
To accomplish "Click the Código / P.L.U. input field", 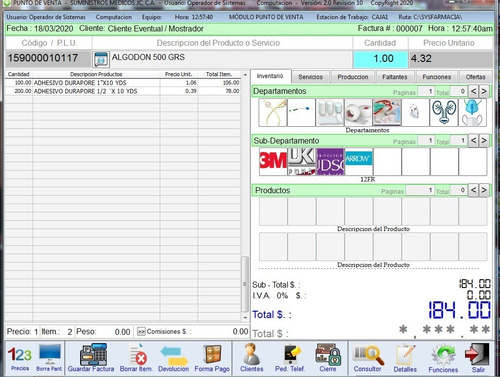I will tap(48, 59).
